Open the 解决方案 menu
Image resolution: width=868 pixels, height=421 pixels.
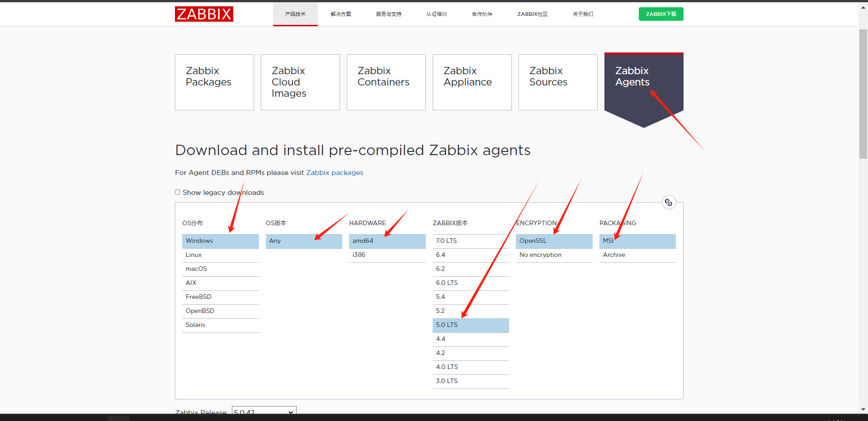point(340,14)
